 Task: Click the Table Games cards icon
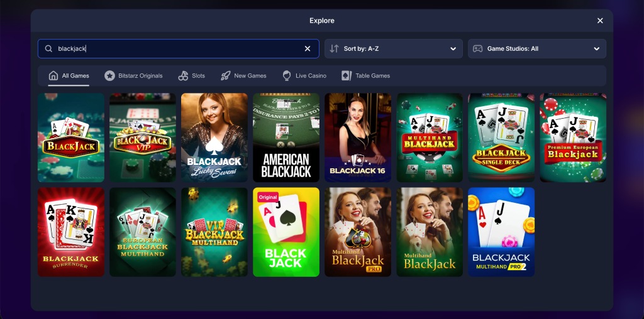(x=347, y=75)
